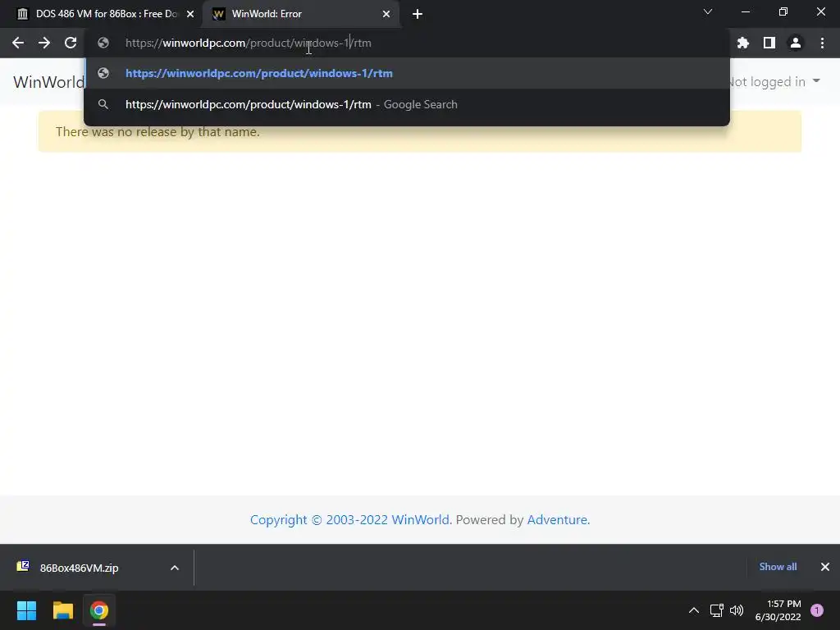Open Chrome's three-dot menu
Viewport: 840px width, 630px height.
point(822,43)
